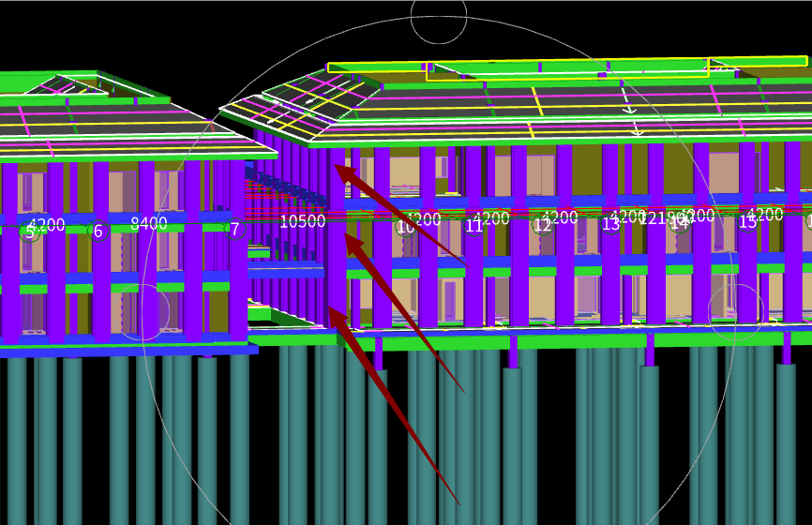Click the 10500 dimension label
Screen dimensions: 812x525
click(x=303, y=221)
